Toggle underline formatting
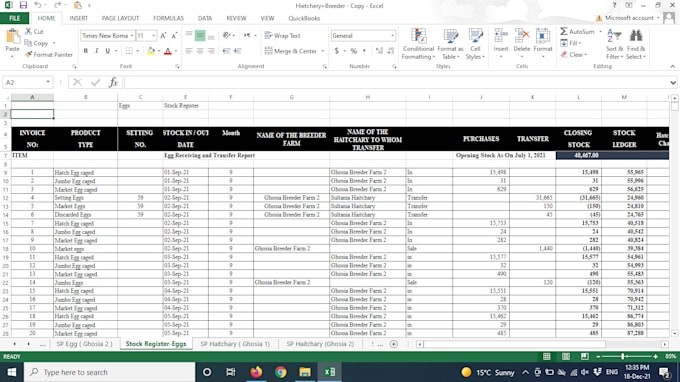Image resolution: width=680 pixels, height=382 pixels. tap(108, 51)
